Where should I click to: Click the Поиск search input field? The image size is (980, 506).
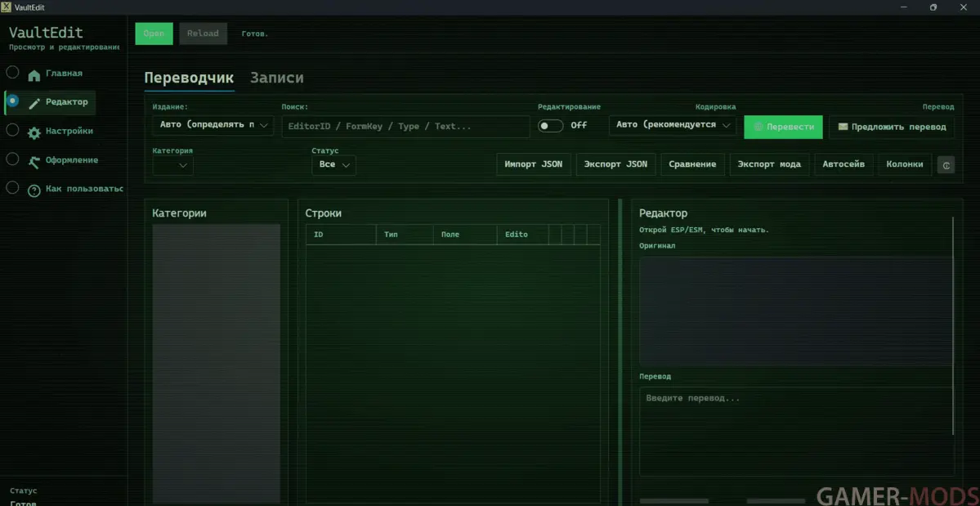coord(405,127)
